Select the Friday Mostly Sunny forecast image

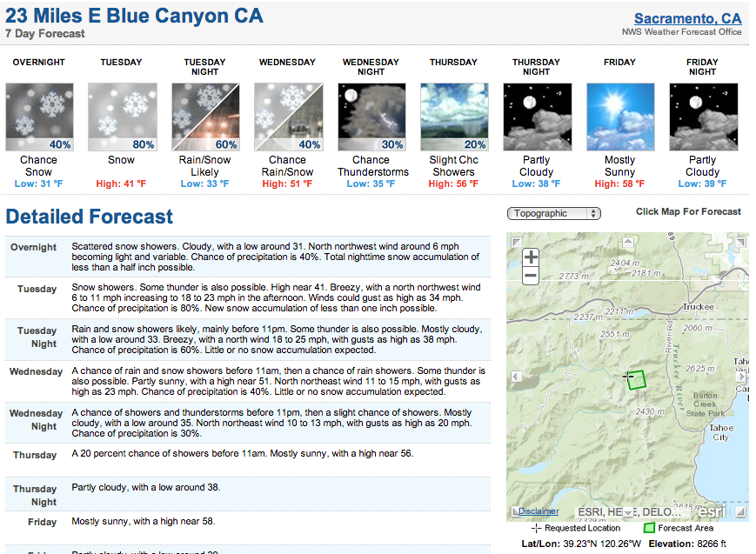620,117
